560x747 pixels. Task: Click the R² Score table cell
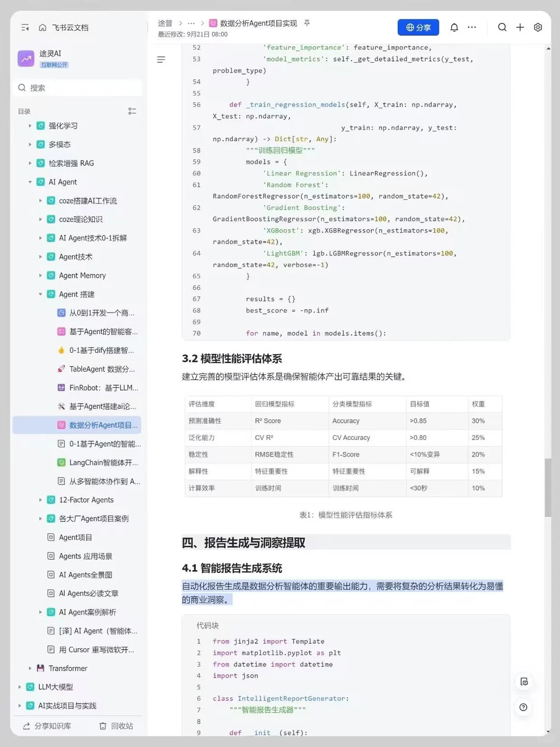pos(290,421)
